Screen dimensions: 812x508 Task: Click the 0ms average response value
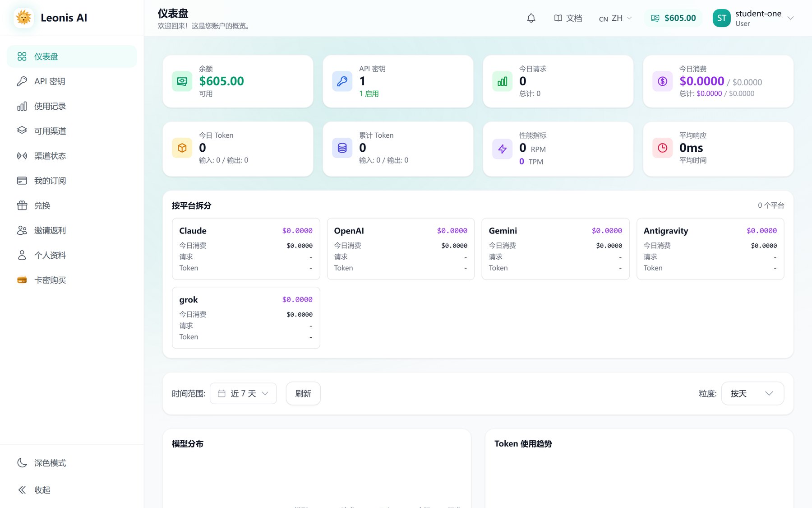[691, 148]
